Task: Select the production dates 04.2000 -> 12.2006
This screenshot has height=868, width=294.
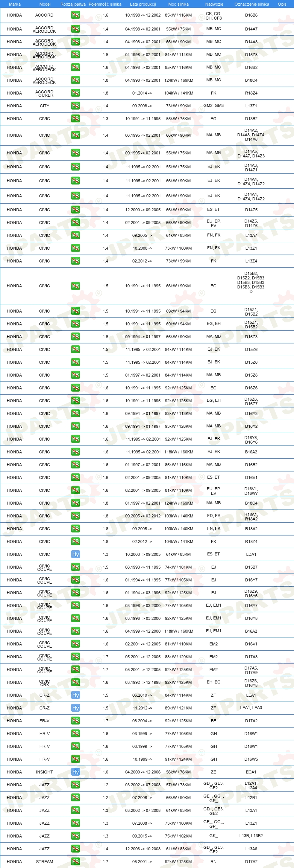Action: click(143, 772)
